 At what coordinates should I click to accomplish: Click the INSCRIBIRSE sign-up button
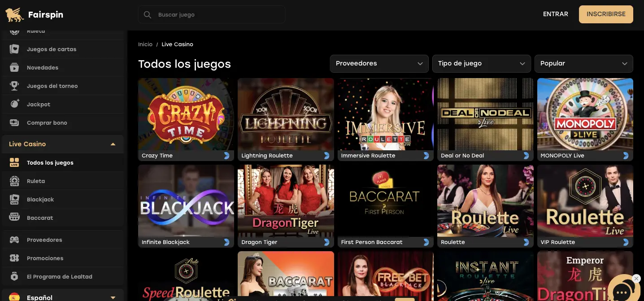606,14
